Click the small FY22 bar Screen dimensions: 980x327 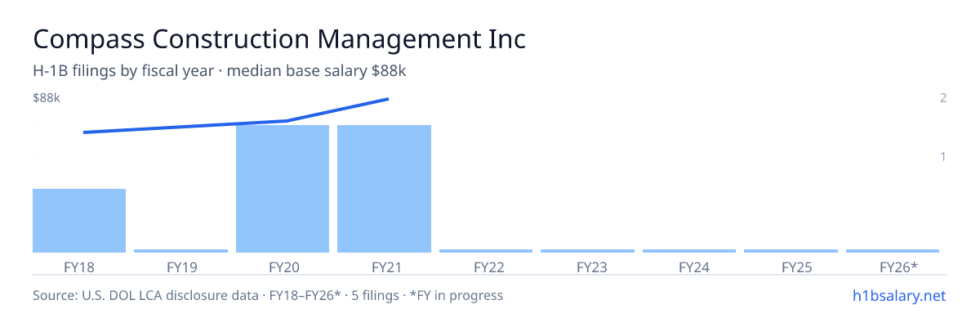[x=486, y=251]
